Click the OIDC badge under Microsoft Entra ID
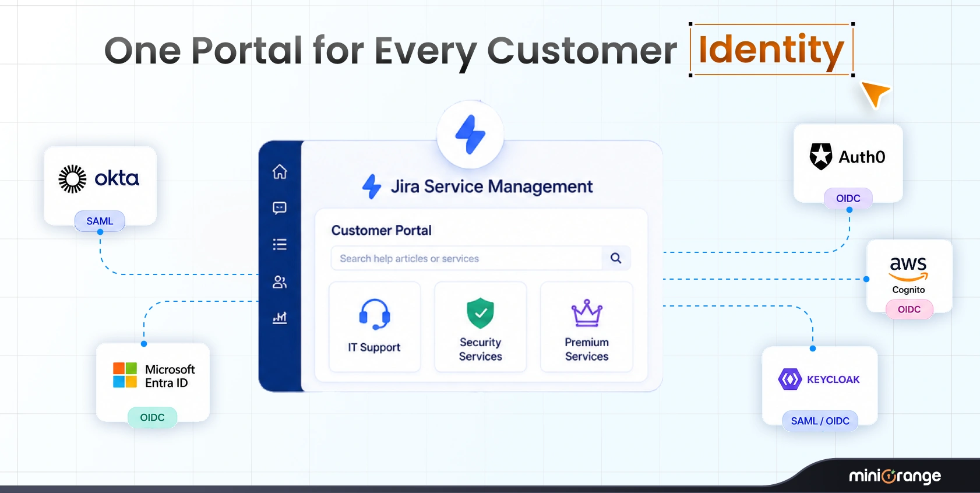Viewport: 980px width, 493px height. (x=152, y=417)
